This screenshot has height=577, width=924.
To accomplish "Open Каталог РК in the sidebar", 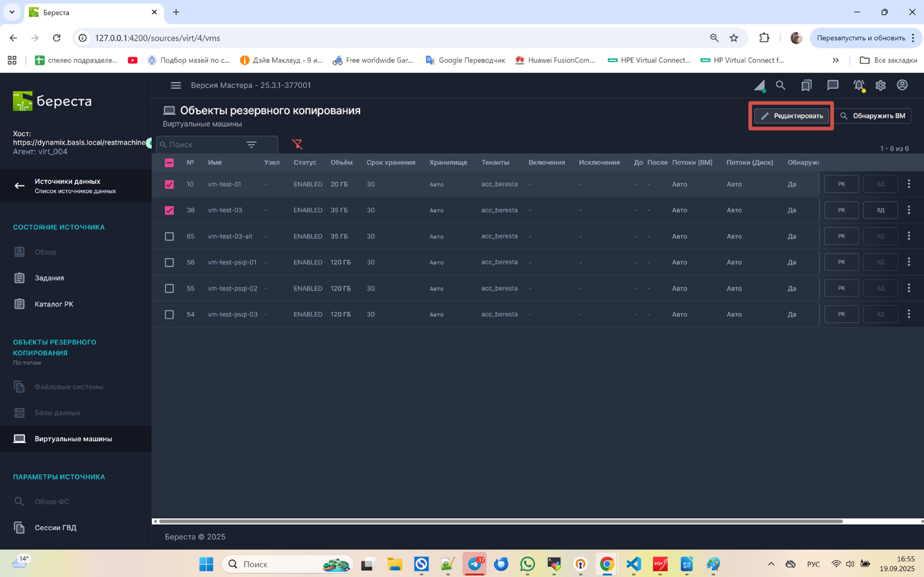I will (x=54, y=304).
